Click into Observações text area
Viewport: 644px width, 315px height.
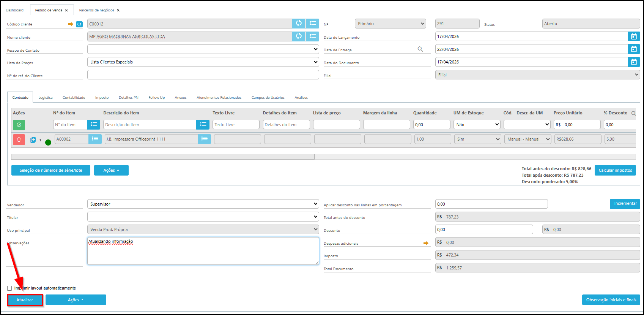[203, 251]
